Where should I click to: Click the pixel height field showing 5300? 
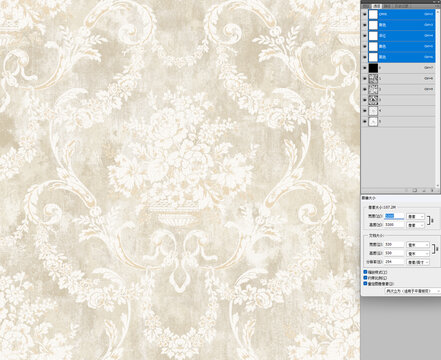pyautogui.click(x=394, y=225)
